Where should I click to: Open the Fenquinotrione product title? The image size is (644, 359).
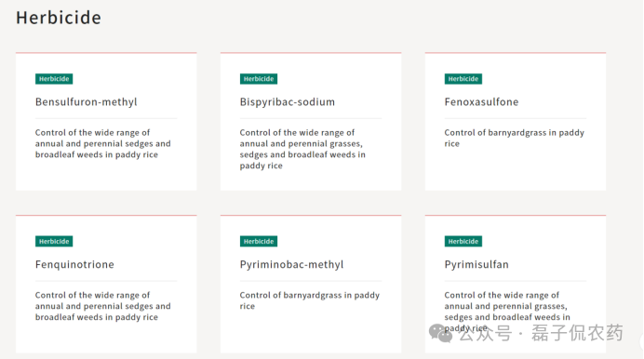[74, 265]
